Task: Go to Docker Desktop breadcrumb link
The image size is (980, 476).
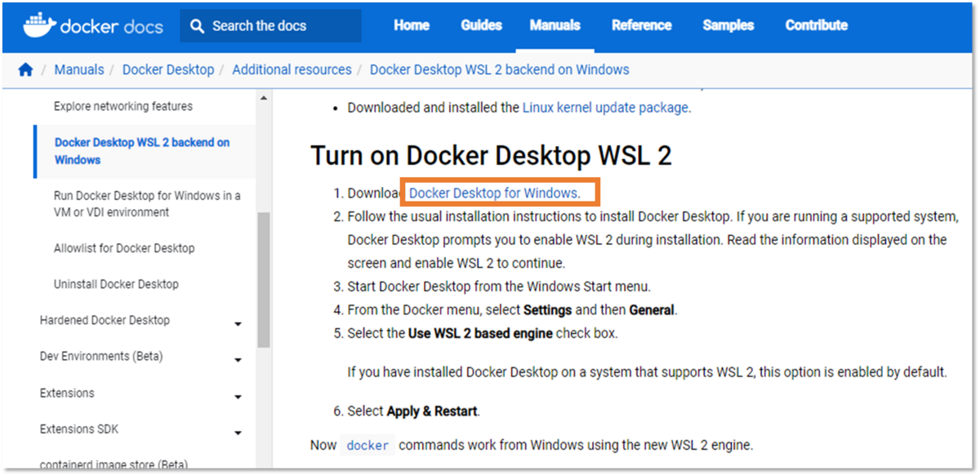Action: tap(168, 70)
